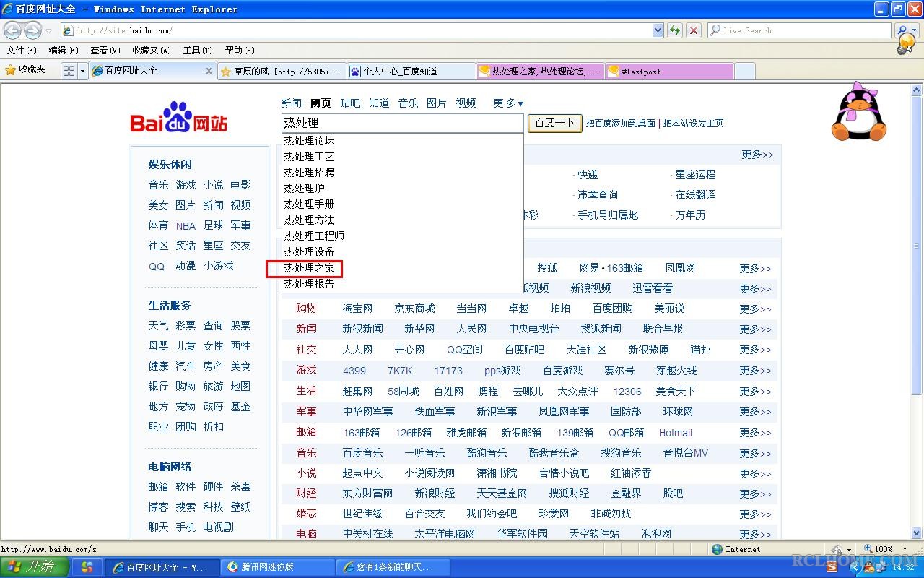The height and width of the screenshot is (578, 924).
Task: Open a new blank tab button
Action: pos(744,71)
